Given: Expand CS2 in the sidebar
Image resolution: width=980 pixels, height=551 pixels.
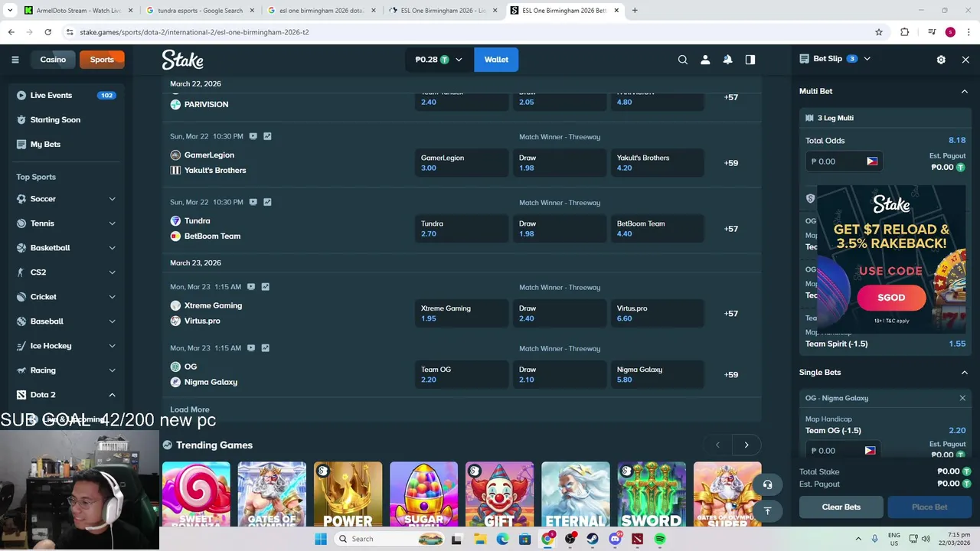Looking at the screenshot, I should click(x=112, y=272).
